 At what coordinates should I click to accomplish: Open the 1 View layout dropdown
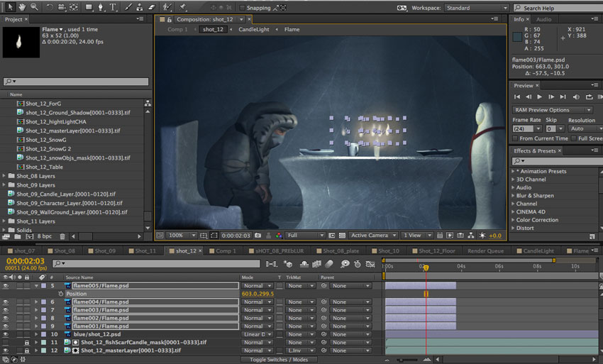[417, 236]
